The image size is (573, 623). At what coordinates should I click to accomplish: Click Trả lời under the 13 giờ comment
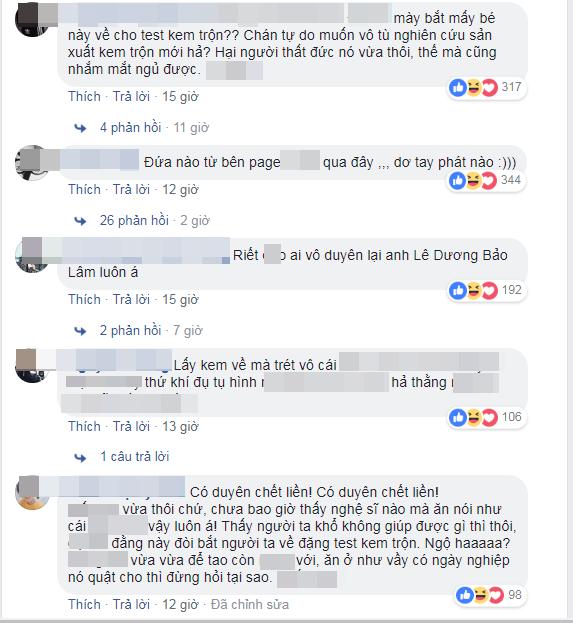[131, 426]
